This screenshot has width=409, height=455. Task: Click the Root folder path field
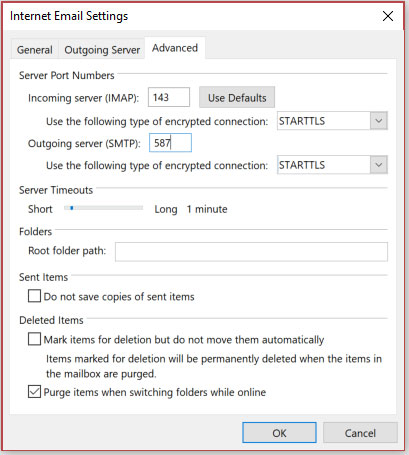point(251,252)
